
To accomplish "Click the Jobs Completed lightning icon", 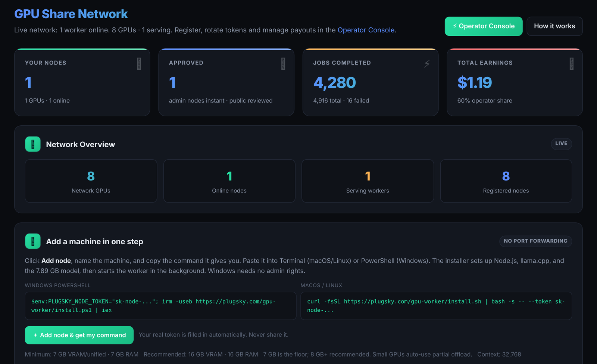I will 427,64.
